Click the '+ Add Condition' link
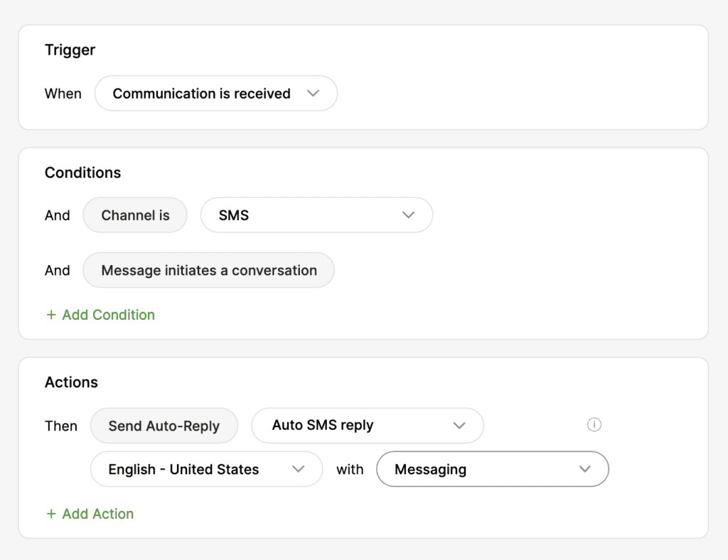The width and height of the screenshot is (728, 560). pos(100,315)
